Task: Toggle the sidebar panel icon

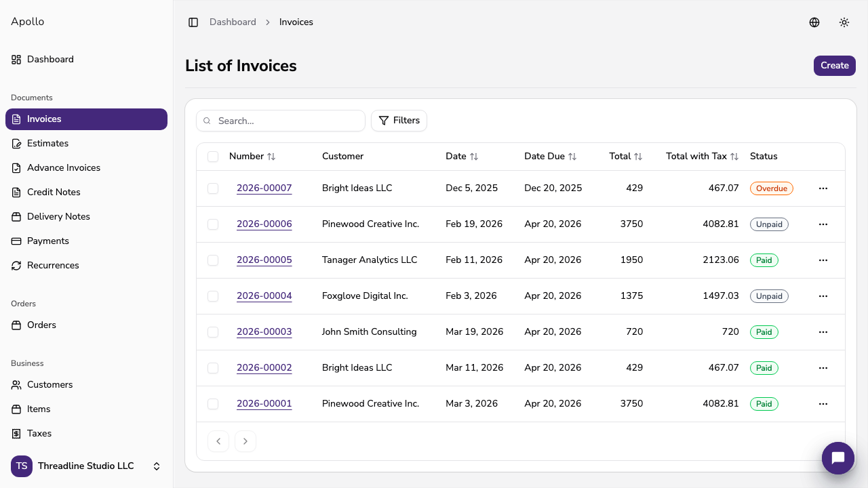Action: tap(193, 22)
